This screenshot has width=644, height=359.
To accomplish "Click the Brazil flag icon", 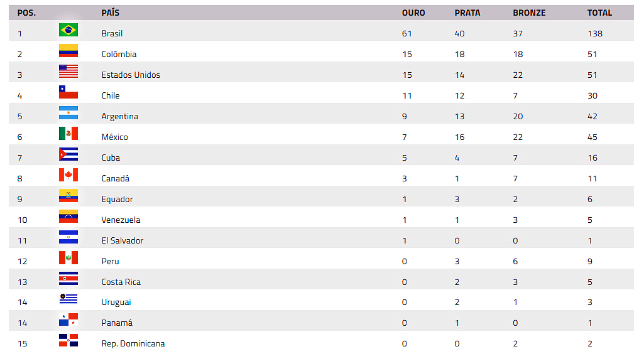I will [68, 30].
